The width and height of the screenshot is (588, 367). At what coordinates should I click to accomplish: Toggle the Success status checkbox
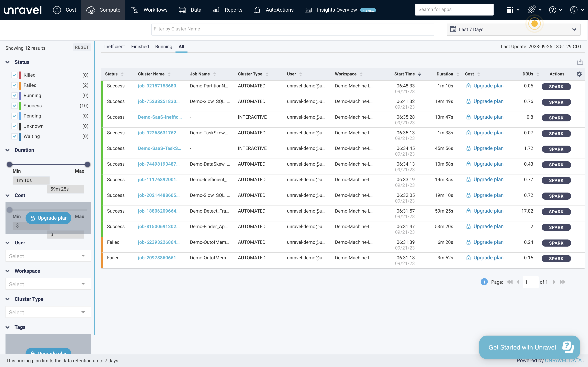click(15, 106)
